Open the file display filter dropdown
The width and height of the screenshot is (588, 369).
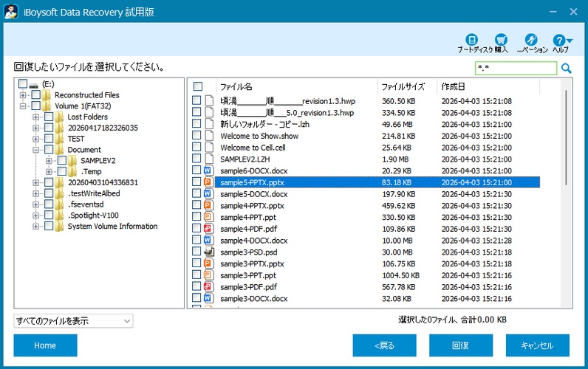(x=74, y=321)
